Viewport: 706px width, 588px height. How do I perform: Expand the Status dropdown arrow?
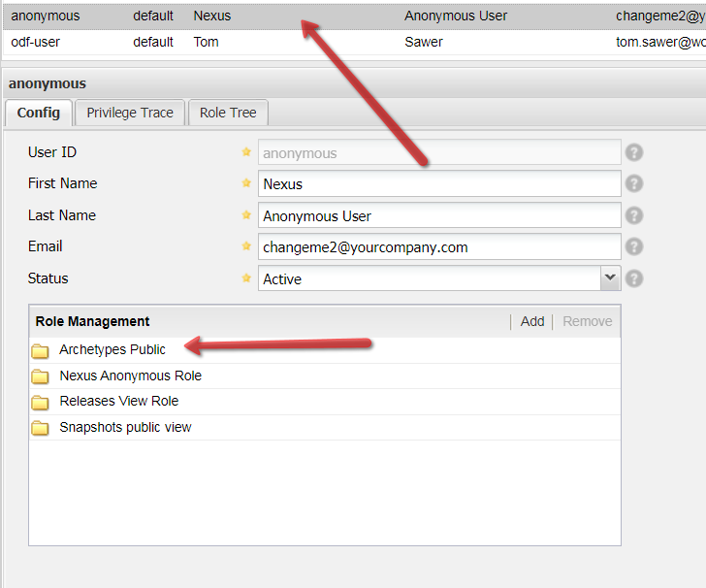click(610, 278)
